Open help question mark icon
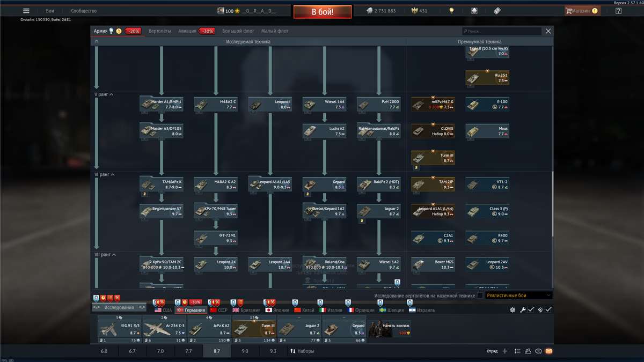 click(618, 11)
